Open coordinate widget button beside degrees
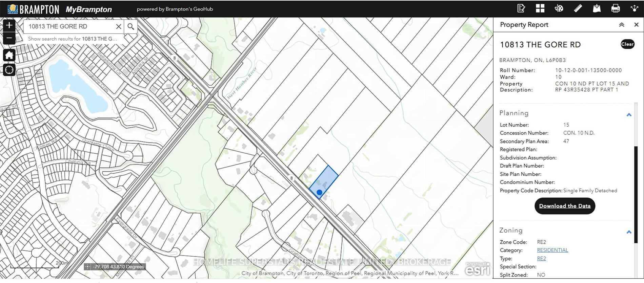The width and height of the screenshot is (644, 283). click(87, 267)
